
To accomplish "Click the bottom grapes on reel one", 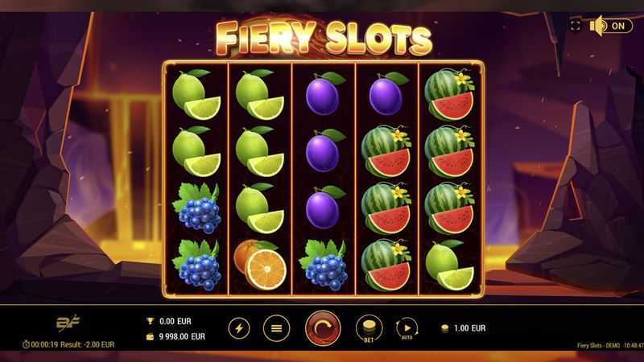I will 196,265.
